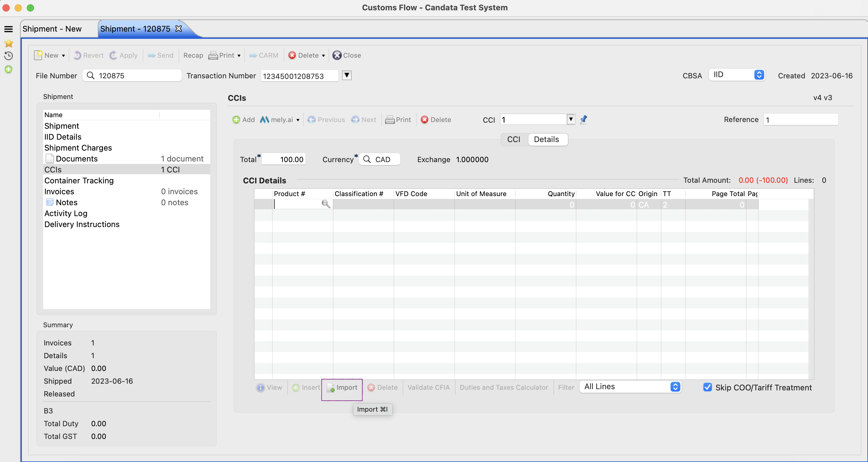Click the Total amount field
This screenshot has width=868, height=462.
284,159
